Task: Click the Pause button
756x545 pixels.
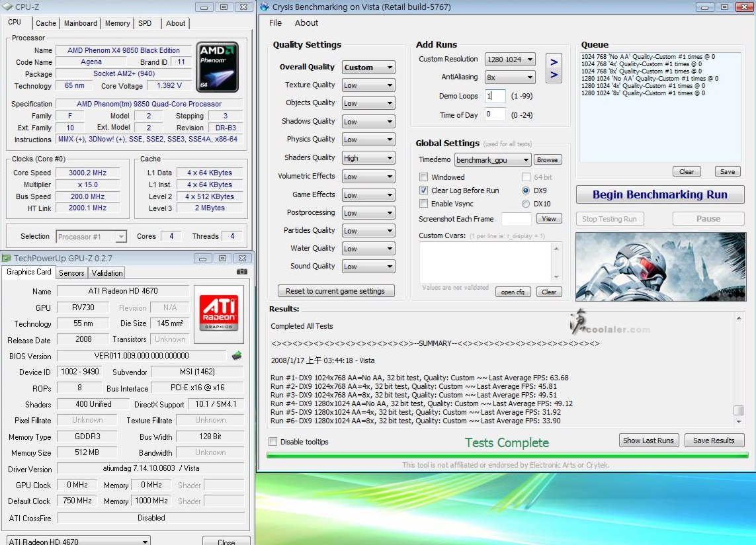Action: point(708,218)
